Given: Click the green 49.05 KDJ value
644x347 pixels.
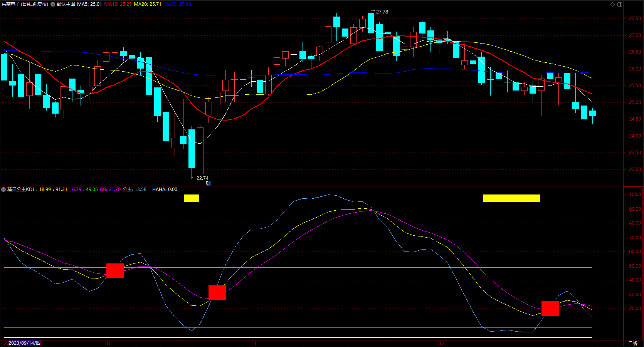Looking at the screenshot, I should tap(92, 189).
